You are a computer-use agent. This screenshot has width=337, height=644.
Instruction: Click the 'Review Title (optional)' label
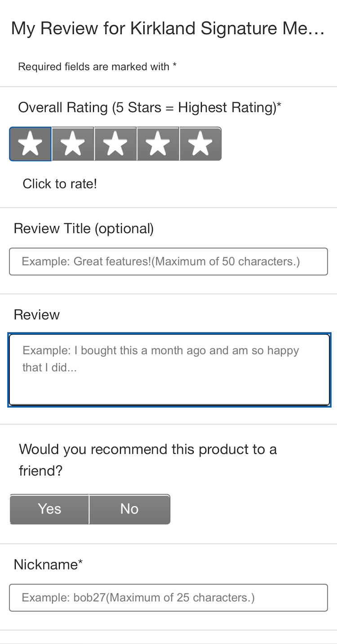coord(84,229)
